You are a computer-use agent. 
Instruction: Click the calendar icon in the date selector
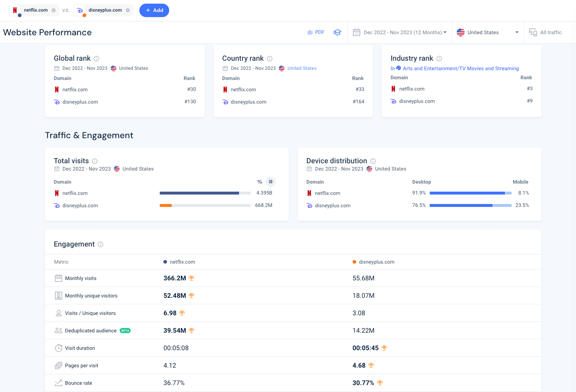coord(357,32)
